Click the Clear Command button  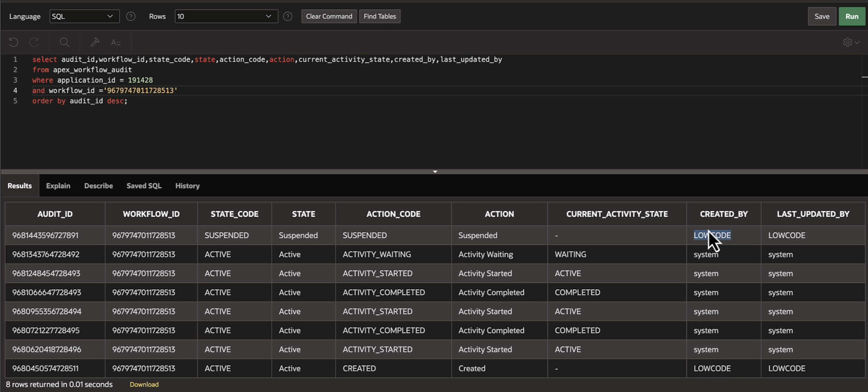click(328, 16)
